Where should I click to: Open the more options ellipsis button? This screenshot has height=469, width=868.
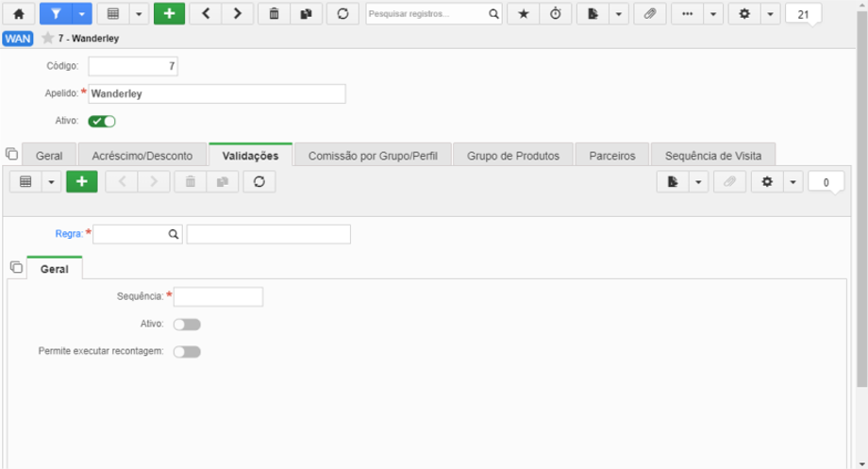(687, 14)
